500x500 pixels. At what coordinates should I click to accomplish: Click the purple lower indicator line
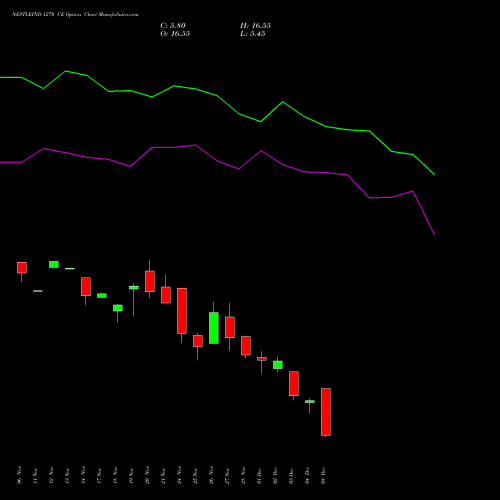point(217,161)
